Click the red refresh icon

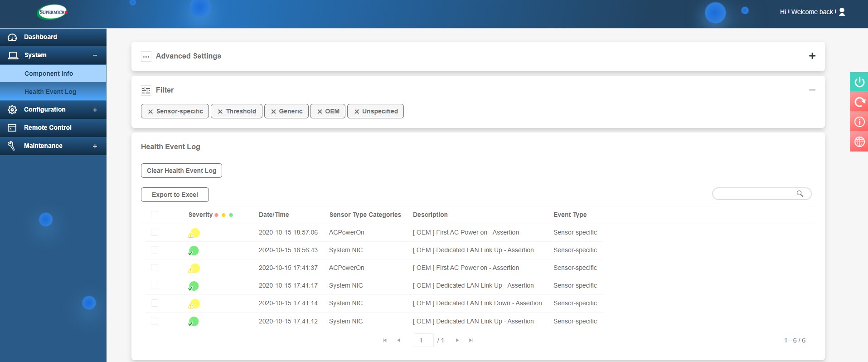[x=859, y=102]
